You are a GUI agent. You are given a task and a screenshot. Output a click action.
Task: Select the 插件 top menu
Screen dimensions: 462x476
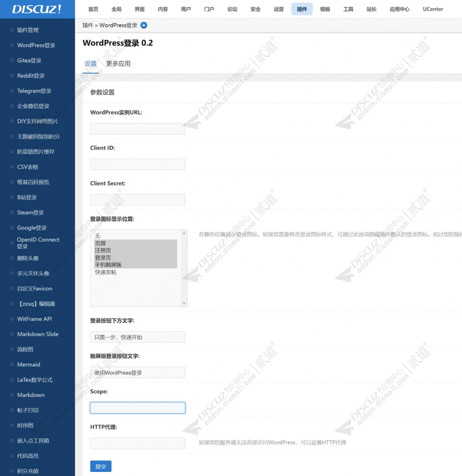point(302,9)
